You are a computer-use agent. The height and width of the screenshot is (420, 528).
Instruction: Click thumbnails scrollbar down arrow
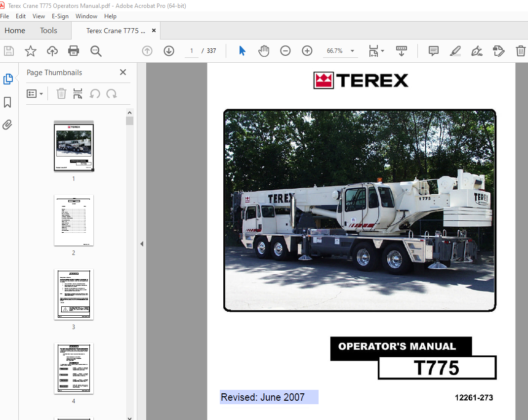click(129, 418)
